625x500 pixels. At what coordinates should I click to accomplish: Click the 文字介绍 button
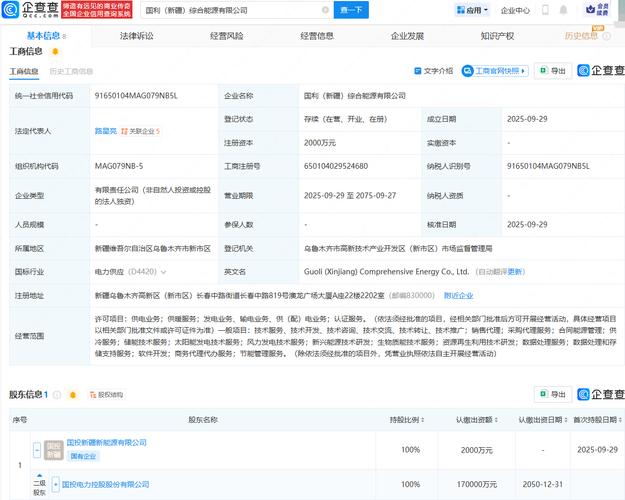[434, 71]
